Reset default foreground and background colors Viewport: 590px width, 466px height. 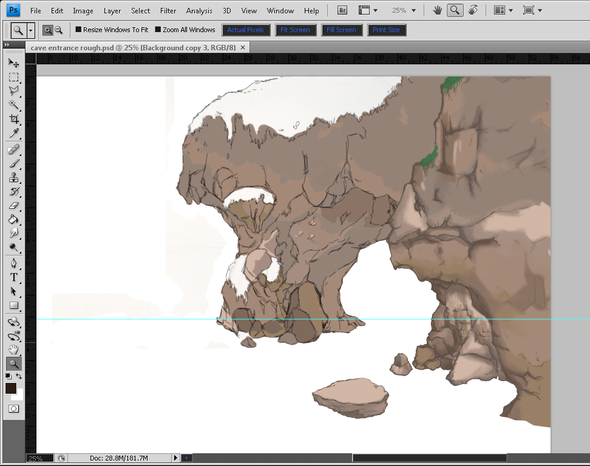(8, 376)
